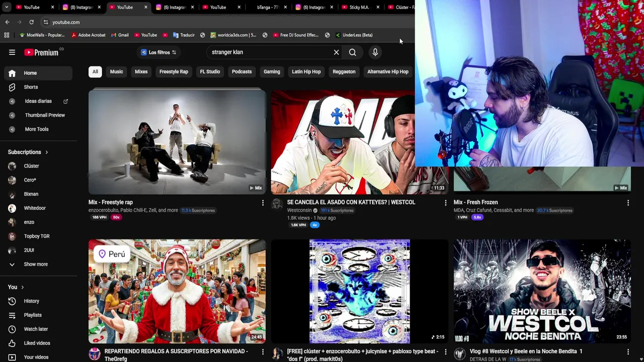Open Free DJ Sound Effects bookmark
644x362 pixels.
pyautogui.click(x=296, y=35)
